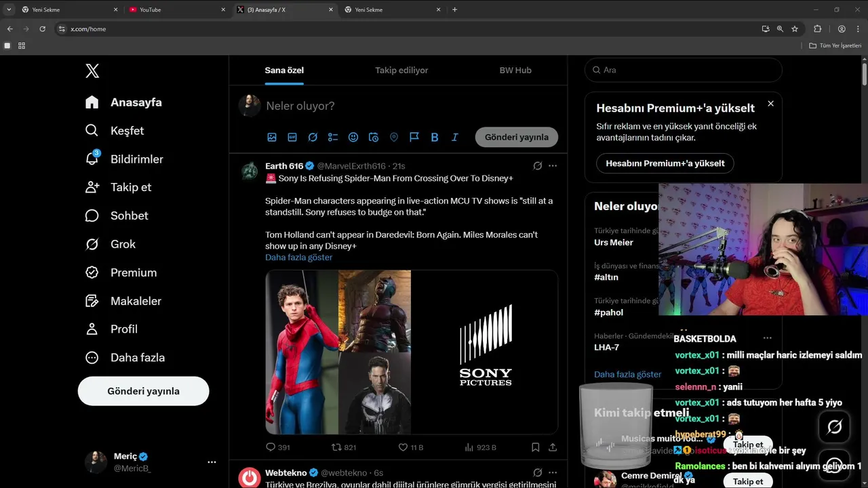Open Tüm Yer İşaretleri bookmarks folder
Image resolution: width=868 pixels, height=488 pixels.
click(835, 45)
